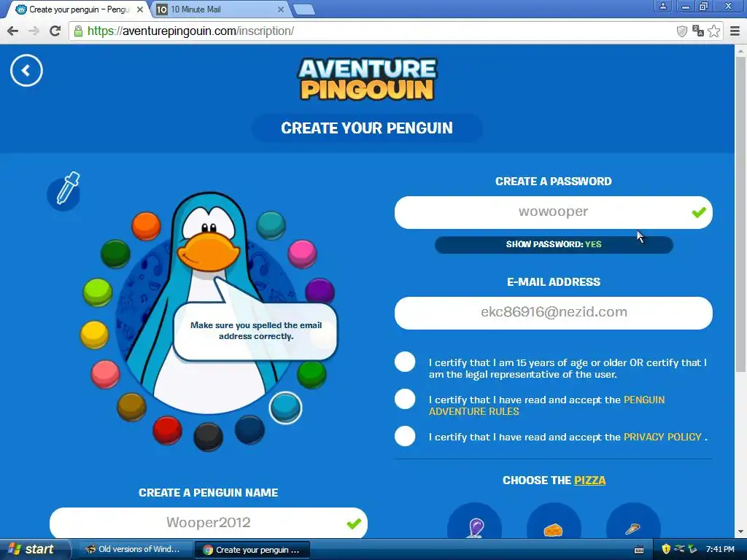Click the translate page icon
This screenshot has width=747, height=560.
point(698,31)
